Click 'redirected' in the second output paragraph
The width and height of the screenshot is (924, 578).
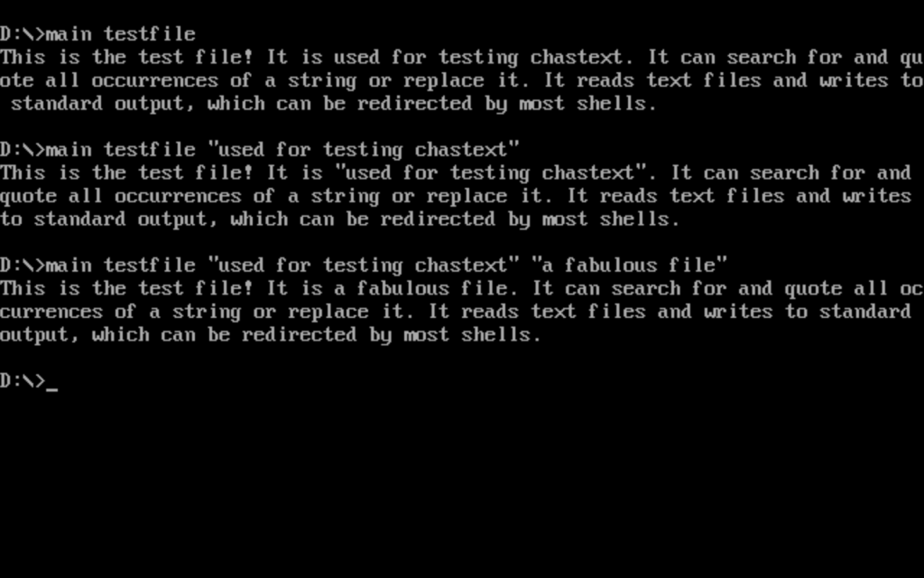439,219
